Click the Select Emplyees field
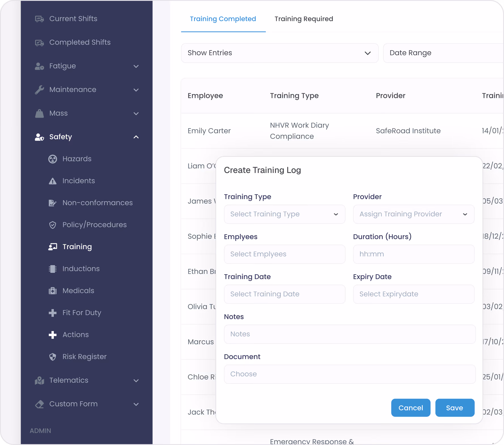This screenshot has height=445, width=504. click(285, 254)
